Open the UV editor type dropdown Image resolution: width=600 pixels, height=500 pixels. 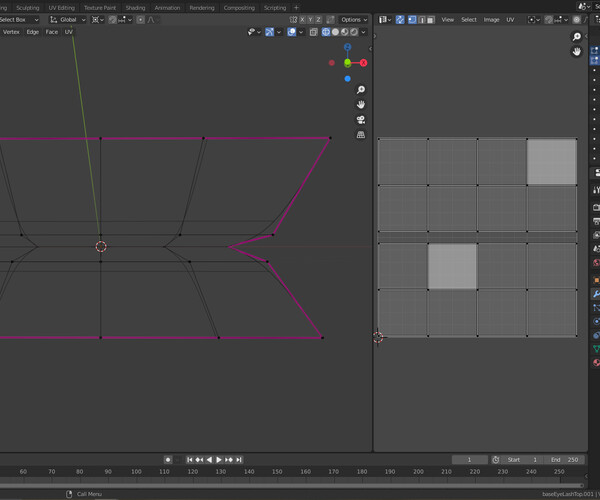pyautogui.click(x=385, y=20)
